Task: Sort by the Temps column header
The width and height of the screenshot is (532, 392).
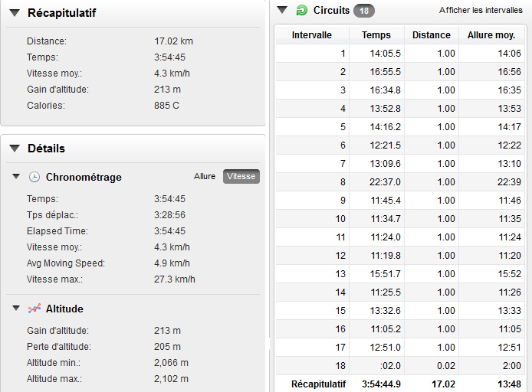Action: click(x=376, y=35)
